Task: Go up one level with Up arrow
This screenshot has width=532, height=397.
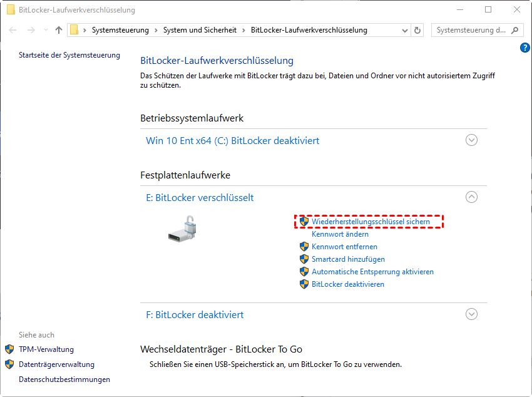Action: coord(59,30)
